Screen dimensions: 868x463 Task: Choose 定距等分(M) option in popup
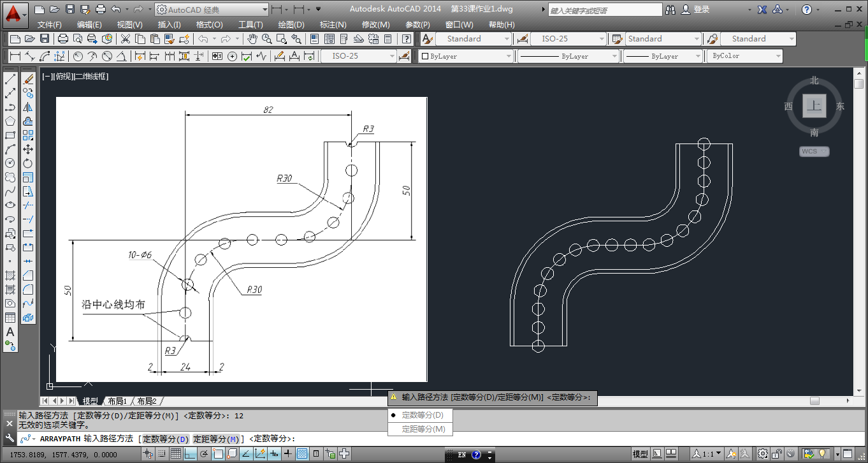click(421, 429)
